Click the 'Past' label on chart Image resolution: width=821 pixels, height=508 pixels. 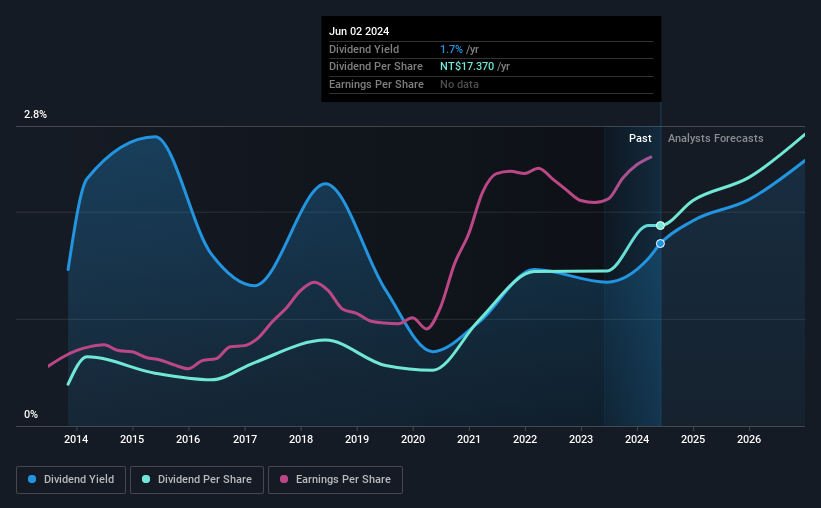coord(640,138)
